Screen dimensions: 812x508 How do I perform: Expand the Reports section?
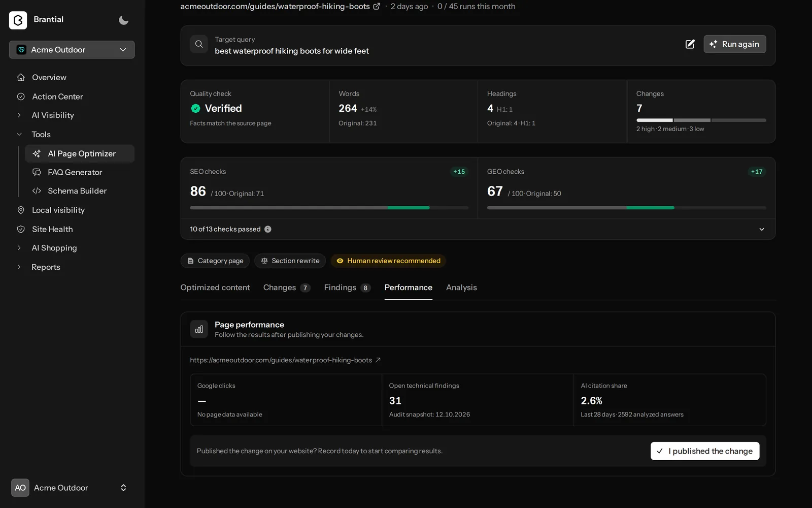click(x=46, y=267)
